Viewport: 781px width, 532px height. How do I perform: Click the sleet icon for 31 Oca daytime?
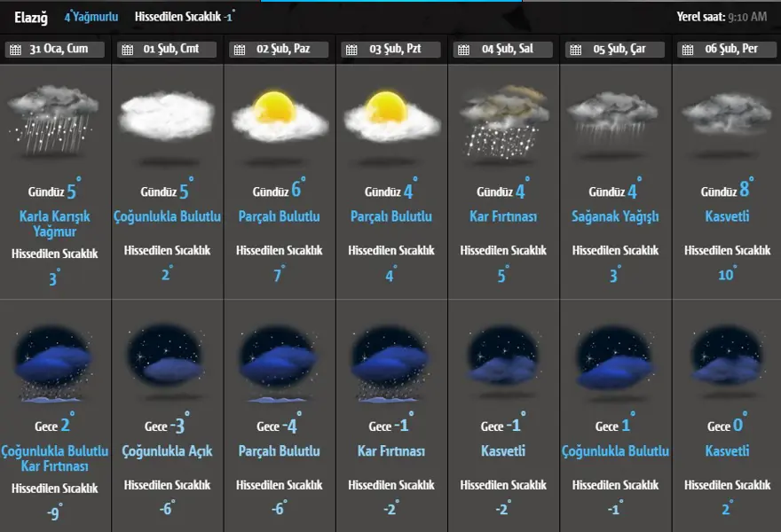point(55,121)
